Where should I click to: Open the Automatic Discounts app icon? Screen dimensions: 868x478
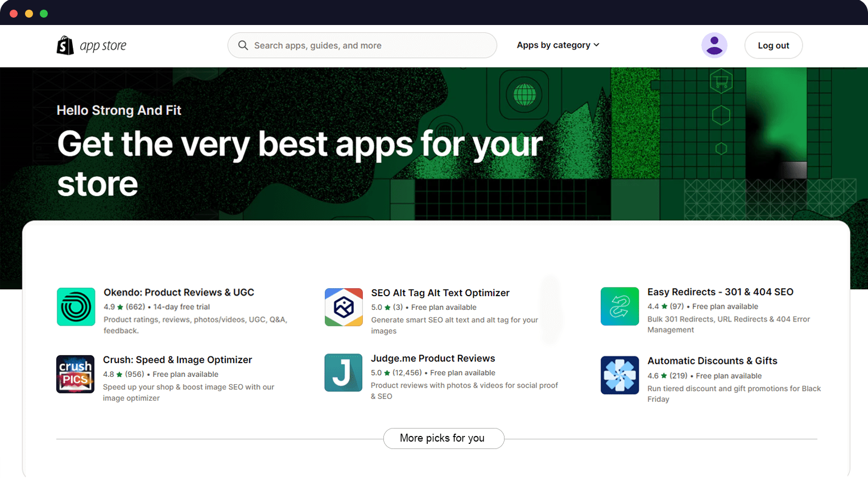(x=620, y=375)
